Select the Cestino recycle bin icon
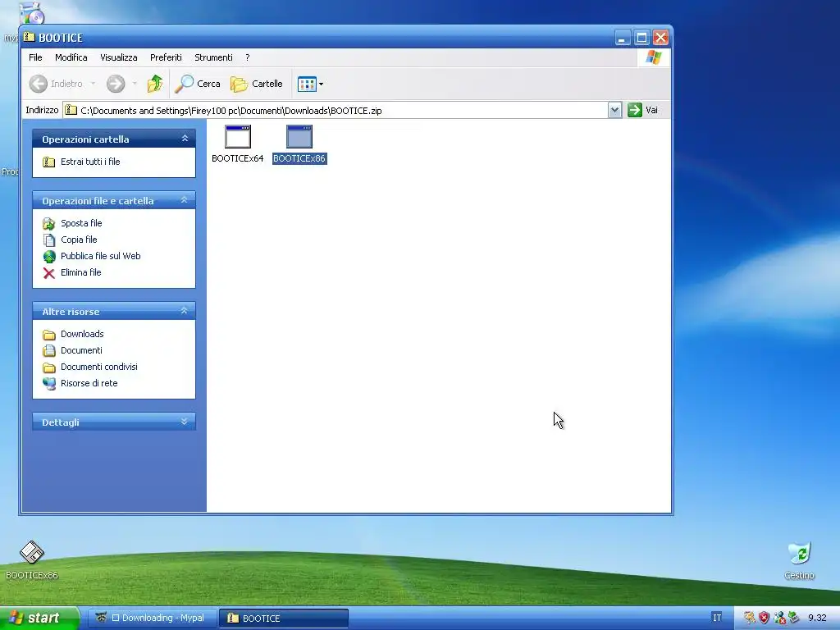 click(799, 561)
